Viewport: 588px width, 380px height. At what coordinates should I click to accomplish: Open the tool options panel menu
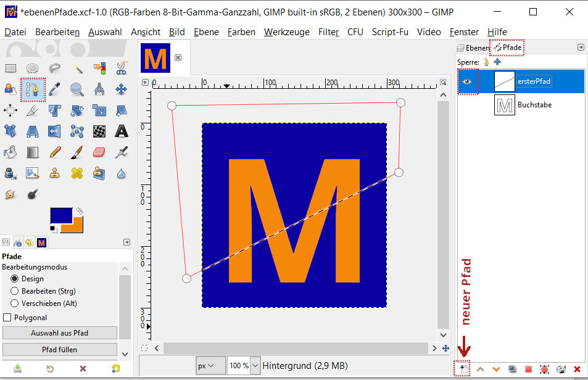pos(126,242)
